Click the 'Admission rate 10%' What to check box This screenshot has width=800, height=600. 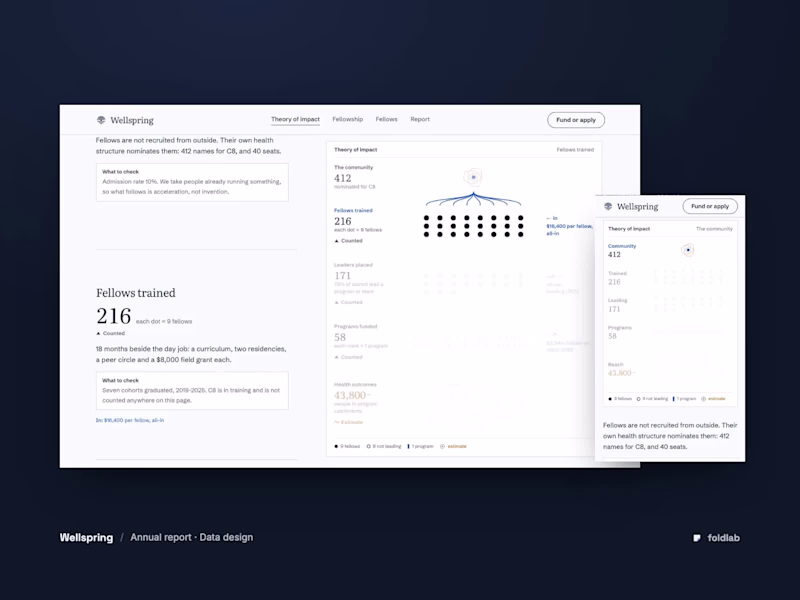[192, 182]
